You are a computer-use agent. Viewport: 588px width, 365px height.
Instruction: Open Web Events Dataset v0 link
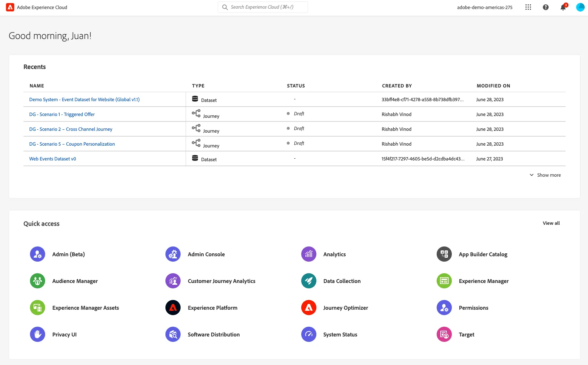point(53,159)
